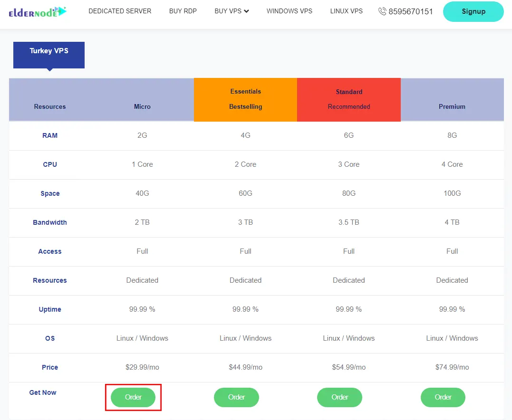Click the $29.99/mo Micro price
Image resolution: width=512 pixels, height=420 pixels.
pyautogui.click(x=142, y=367)
